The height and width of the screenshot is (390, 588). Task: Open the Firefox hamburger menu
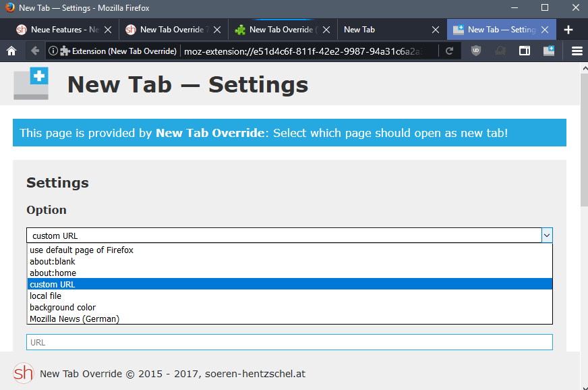577,51
